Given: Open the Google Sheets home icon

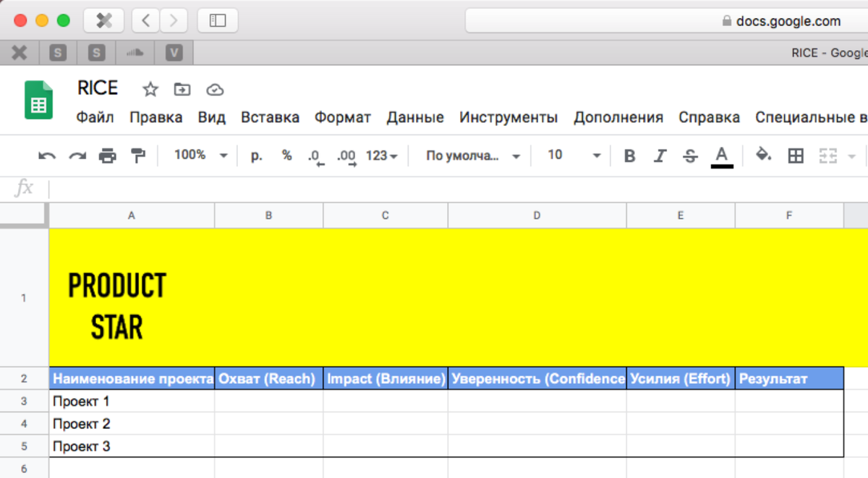Looking at the screenshot, I should pyautogui.click(x=38, y=100).
